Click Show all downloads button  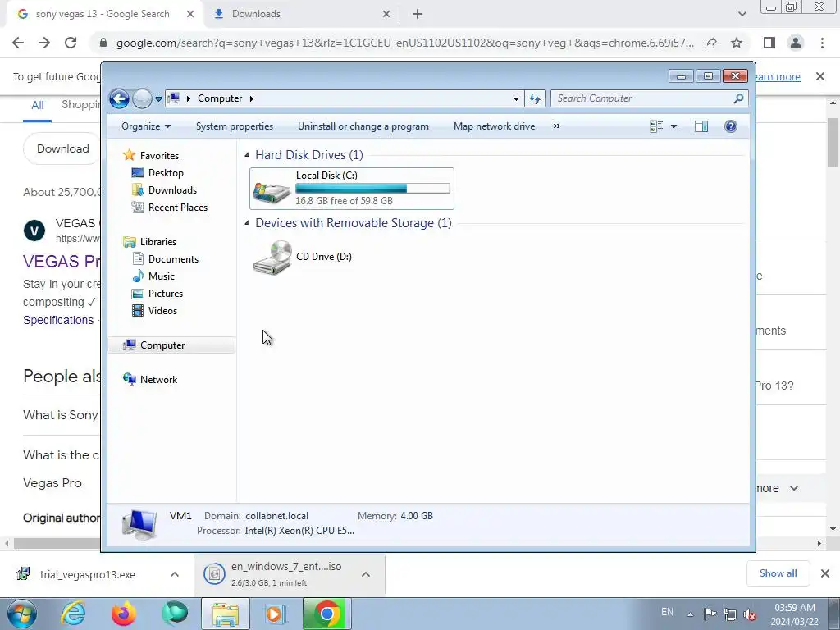[778, 573]
